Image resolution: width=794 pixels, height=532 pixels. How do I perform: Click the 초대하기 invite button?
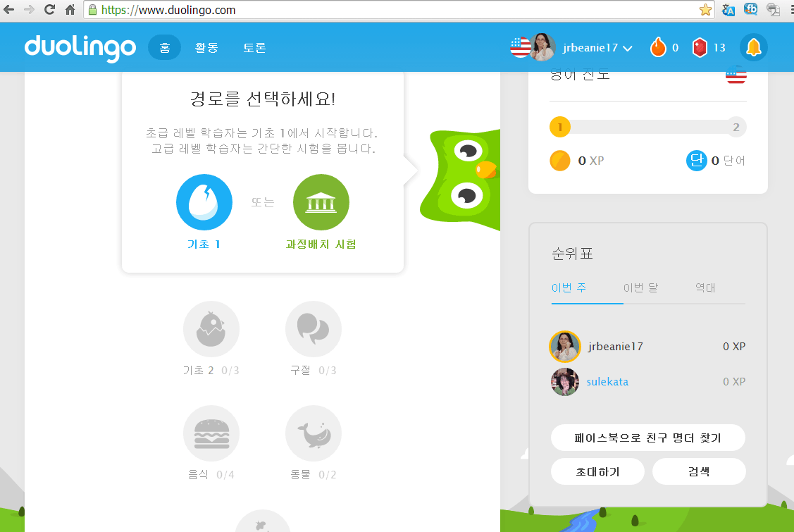coord(597,471)
